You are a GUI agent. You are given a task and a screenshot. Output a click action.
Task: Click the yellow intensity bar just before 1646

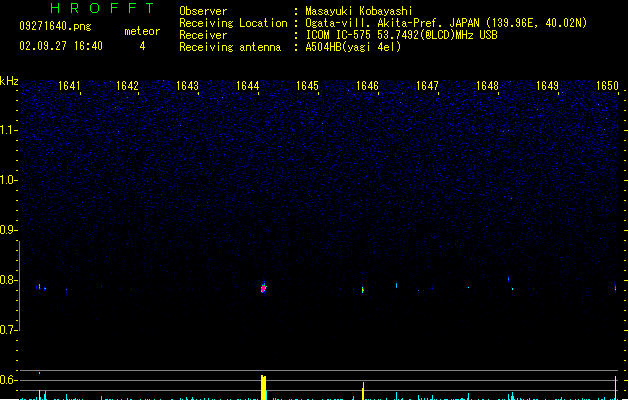tap(363, 391)
